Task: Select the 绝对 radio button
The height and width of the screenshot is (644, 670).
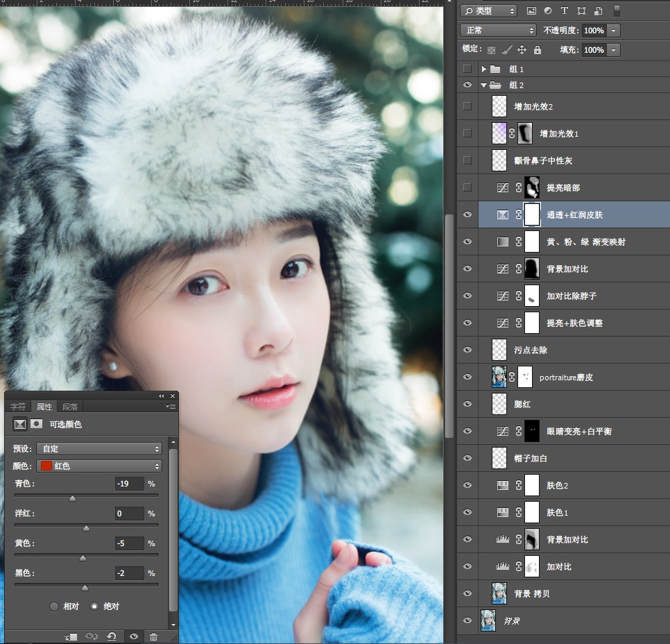Action: tap(94, 607)
